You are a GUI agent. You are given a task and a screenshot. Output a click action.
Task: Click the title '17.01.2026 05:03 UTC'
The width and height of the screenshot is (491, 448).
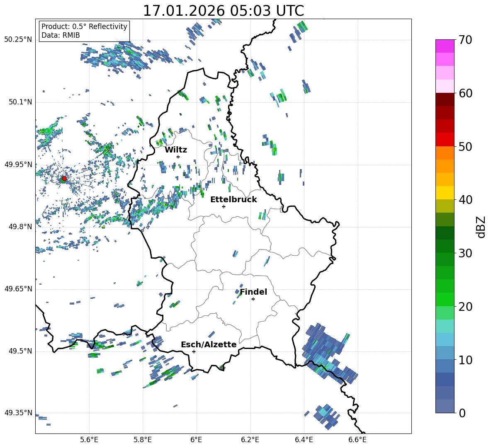coord(224,11)
